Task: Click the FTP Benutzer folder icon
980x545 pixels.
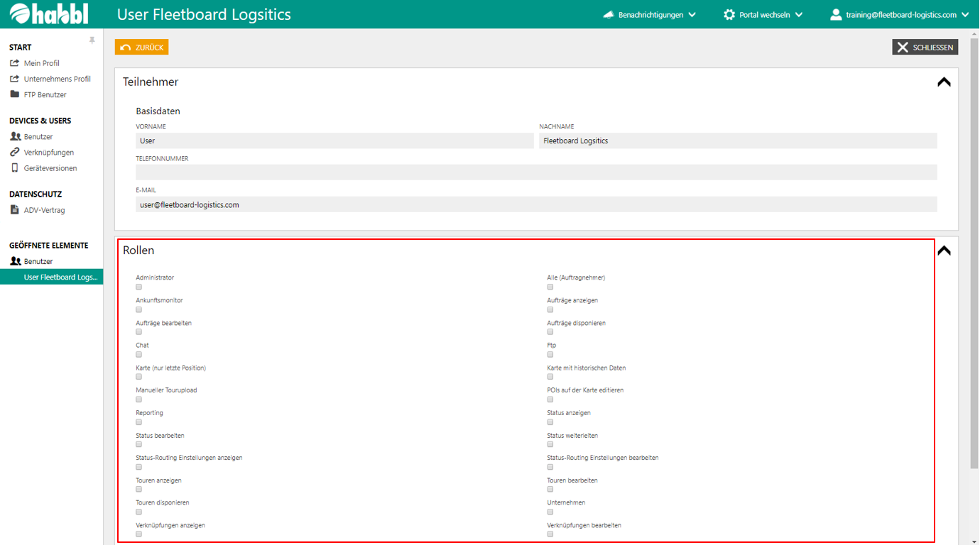Action: pyautogui.click(x=14, y=94)
